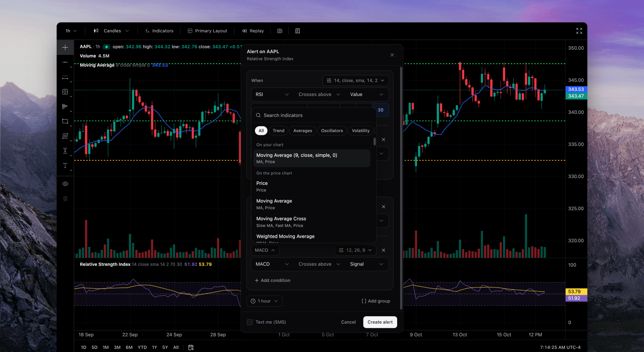Switch to the Oscillators filter tab
The image size is (644, 352).
point(332,131)
